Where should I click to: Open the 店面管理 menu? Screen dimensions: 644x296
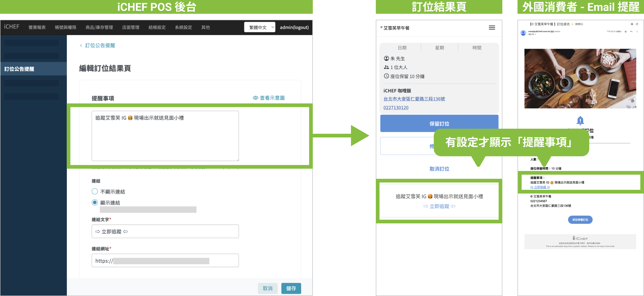[x=130, y=27]
